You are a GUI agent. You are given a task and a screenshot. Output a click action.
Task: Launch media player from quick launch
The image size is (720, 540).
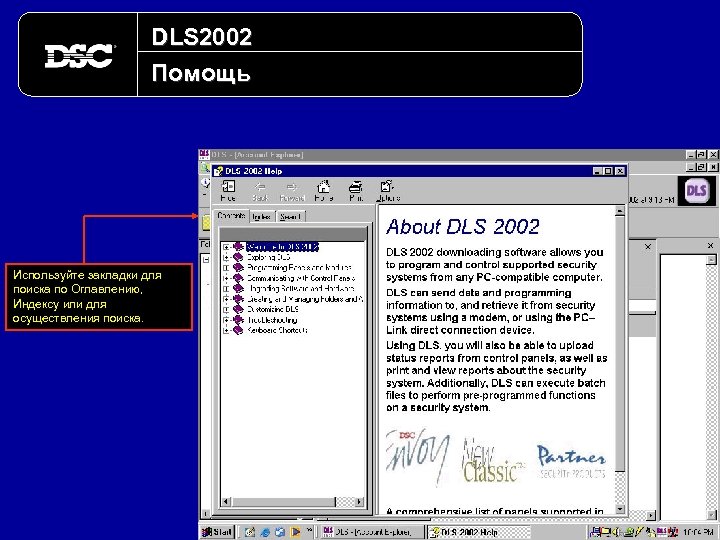click(295, 532)
